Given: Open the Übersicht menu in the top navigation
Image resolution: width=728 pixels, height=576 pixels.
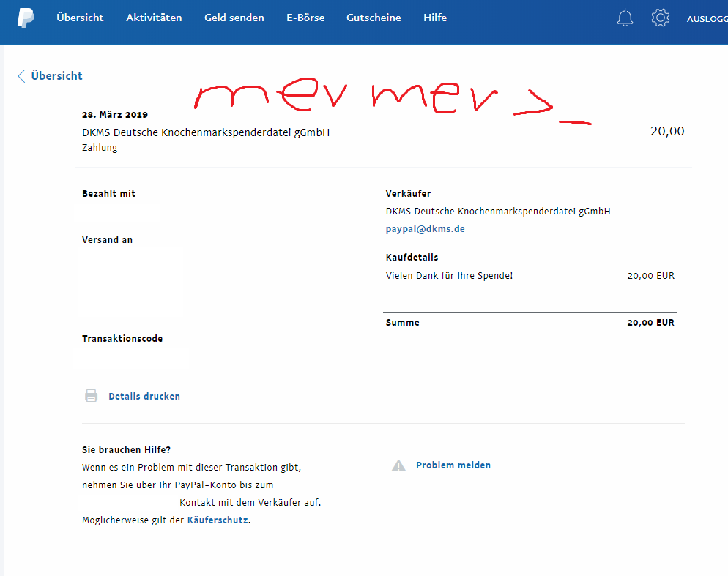Looking at the screenshot, I should point(80,18).
